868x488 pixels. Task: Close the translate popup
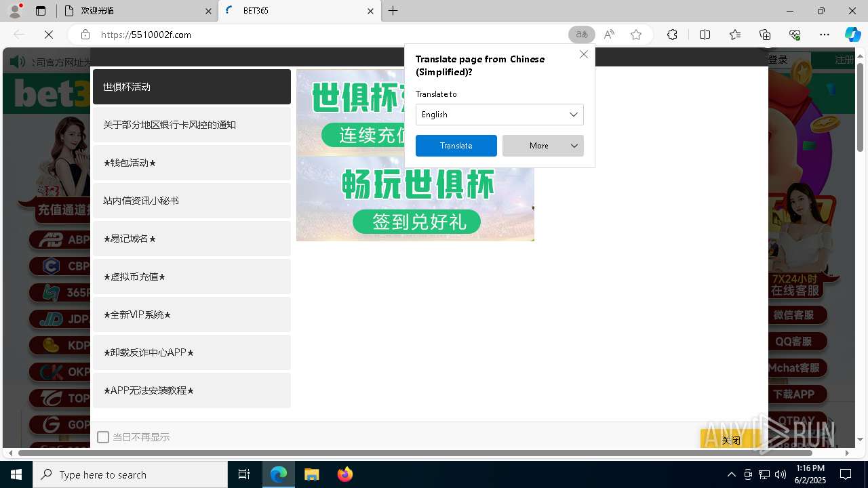click(x=584, y=54)
